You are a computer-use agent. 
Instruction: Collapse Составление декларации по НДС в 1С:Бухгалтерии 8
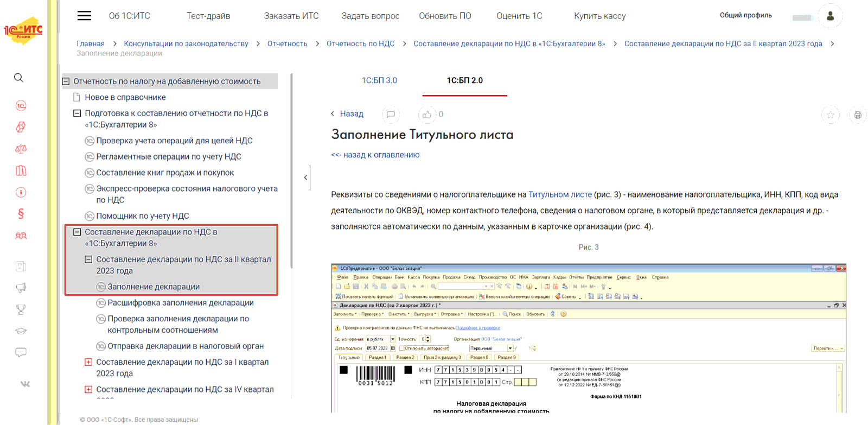point(77,232)
